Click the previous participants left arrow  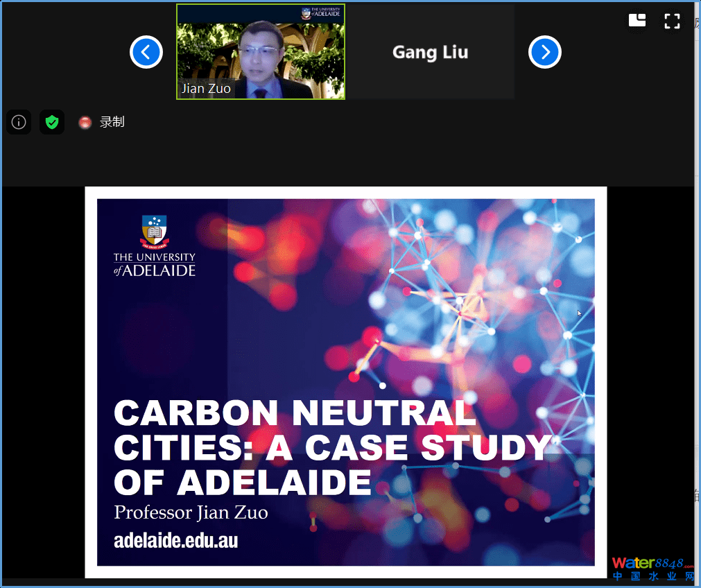(x=146, y=52)
